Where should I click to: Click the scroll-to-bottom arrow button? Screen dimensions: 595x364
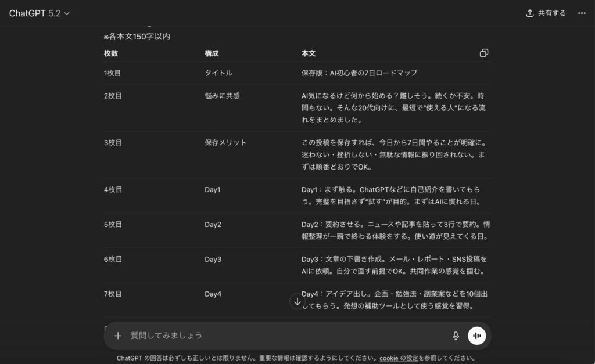pyautogui.click(x=297, y=301)
